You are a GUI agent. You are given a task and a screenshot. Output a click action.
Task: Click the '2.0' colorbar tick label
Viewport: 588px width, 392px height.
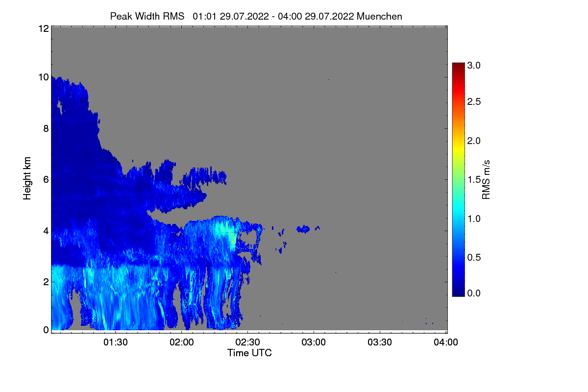[473, 141]
